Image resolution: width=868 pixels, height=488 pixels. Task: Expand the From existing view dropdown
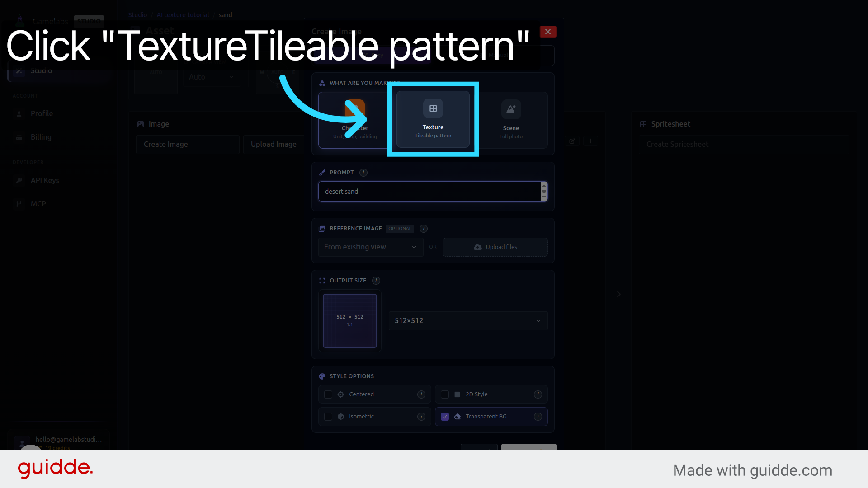pyautogui.click(x=371, y=247)
